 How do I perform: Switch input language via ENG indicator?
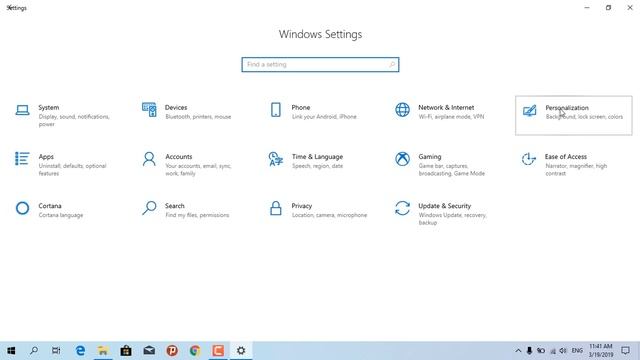pyautogui.click(x=577, y=351)
